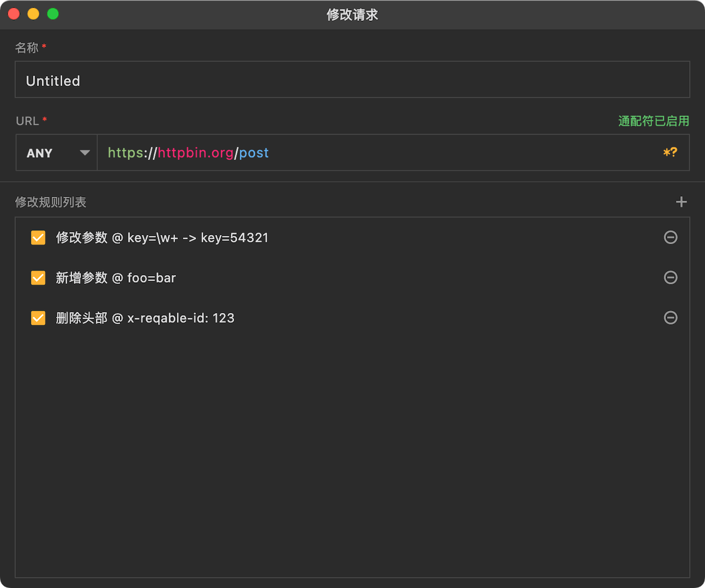
Task: Uncheck the 修改参数 rule checkbox
Action: coord(38,238)
